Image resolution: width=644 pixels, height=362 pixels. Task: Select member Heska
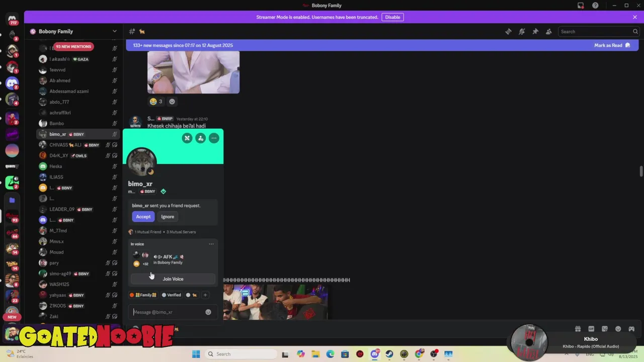tap(78, 166)
